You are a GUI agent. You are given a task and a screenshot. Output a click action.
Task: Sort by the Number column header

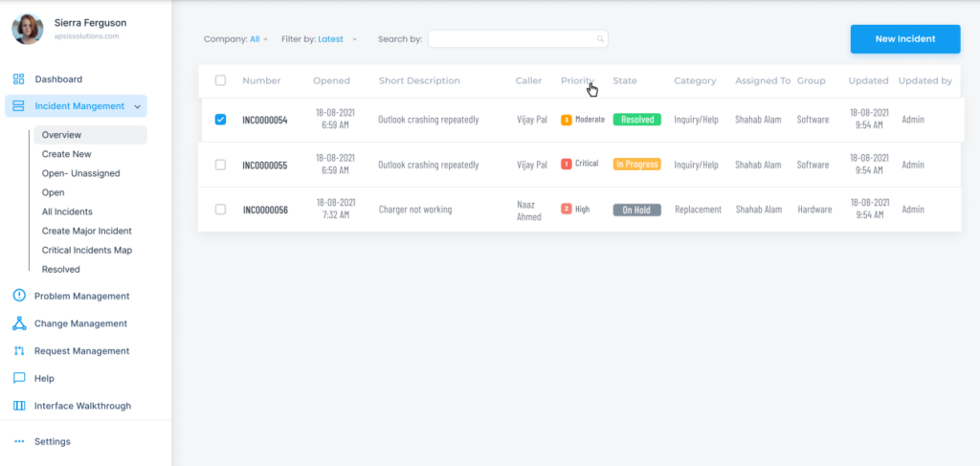pyautogui.click(x=261, y=80)
